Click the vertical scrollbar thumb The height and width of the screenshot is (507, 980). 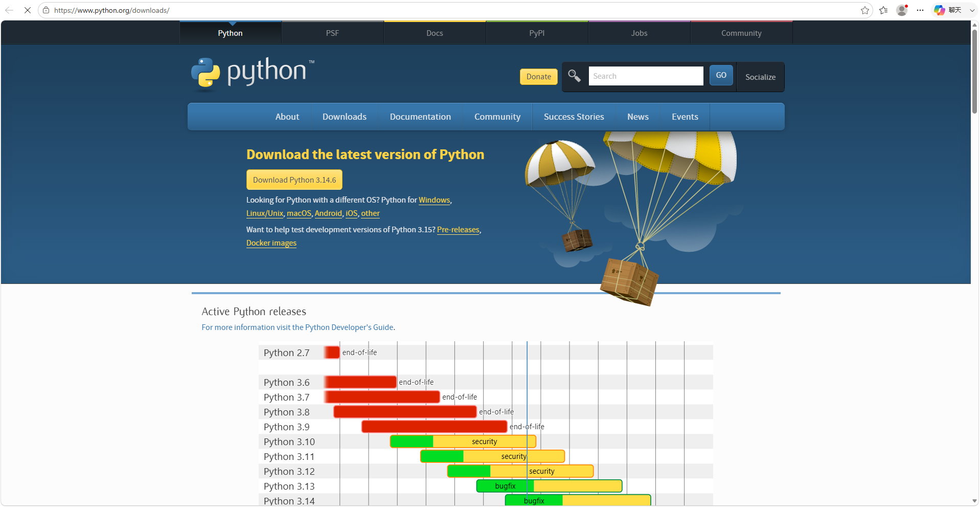pyautogui.click(x=975, y=72)
